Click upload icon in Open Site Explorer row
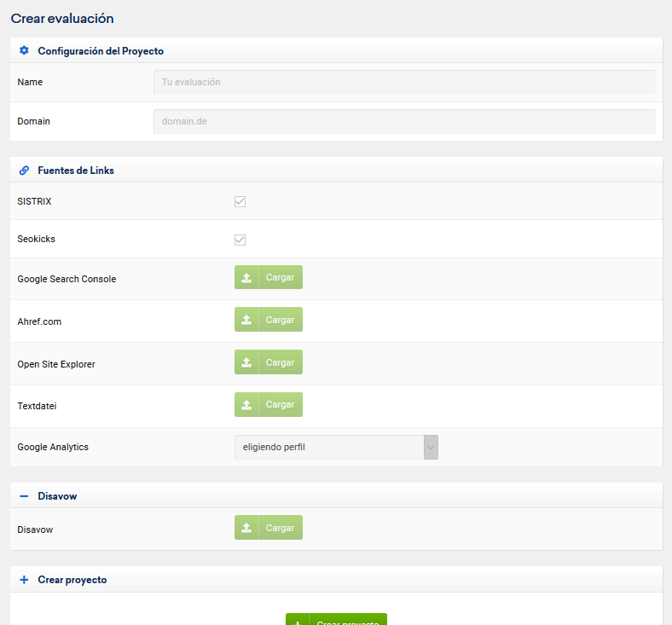This screenshot has width=672, height=625. pyautogui.click(x=246, y=362)
